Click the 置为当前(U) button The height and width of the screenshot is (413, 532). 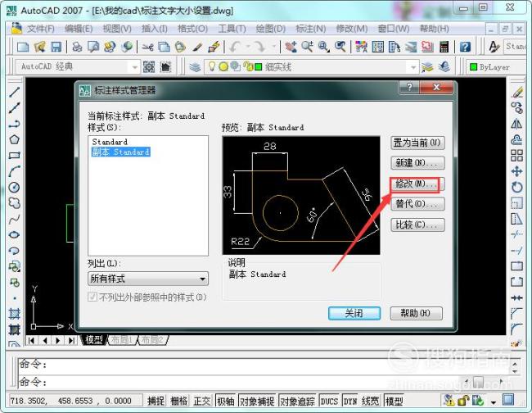[417, 143]
